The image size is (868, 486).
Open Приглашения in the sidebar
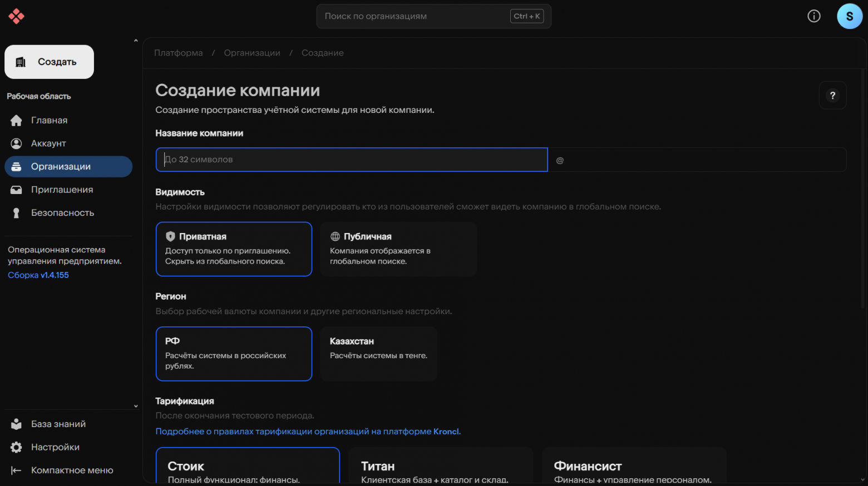coord(68,190)
